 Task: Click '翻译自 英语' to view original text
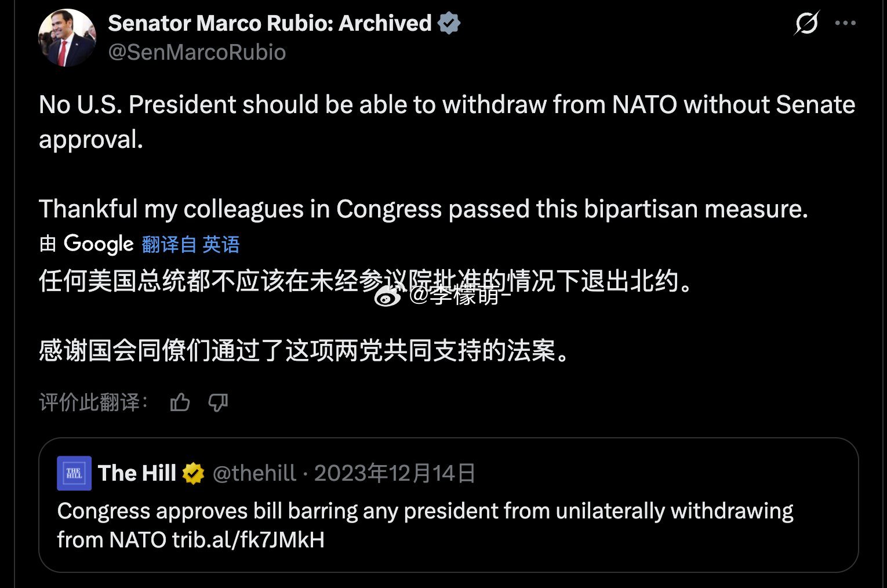click(190, 245)
